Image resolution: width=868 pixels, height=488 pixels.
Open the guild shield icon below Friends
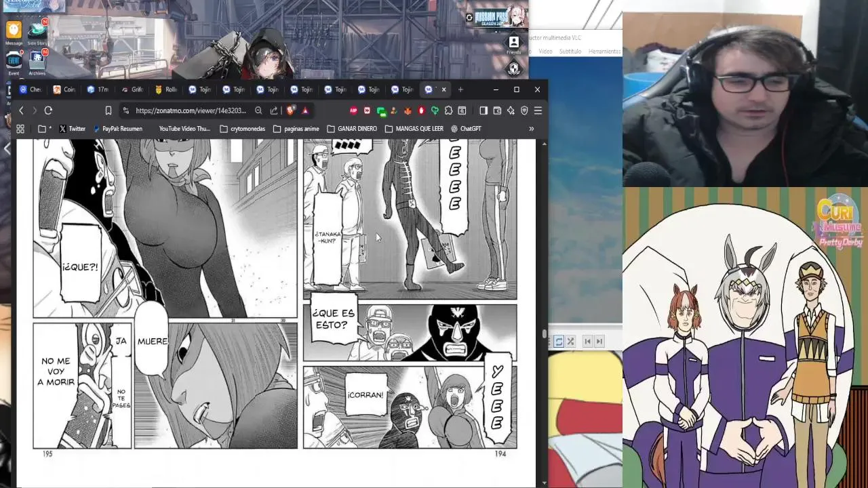pos(513,69)
